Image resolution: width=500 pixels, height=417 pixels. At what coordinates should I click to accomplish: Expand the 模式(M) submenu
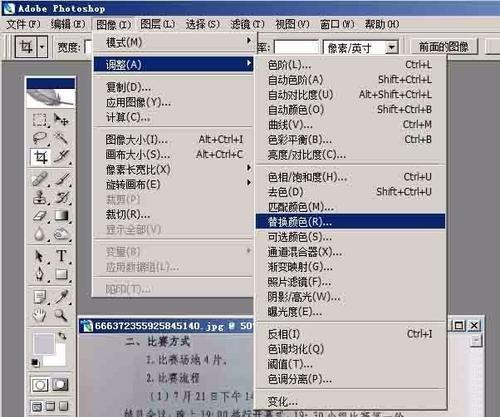(173, 42)
